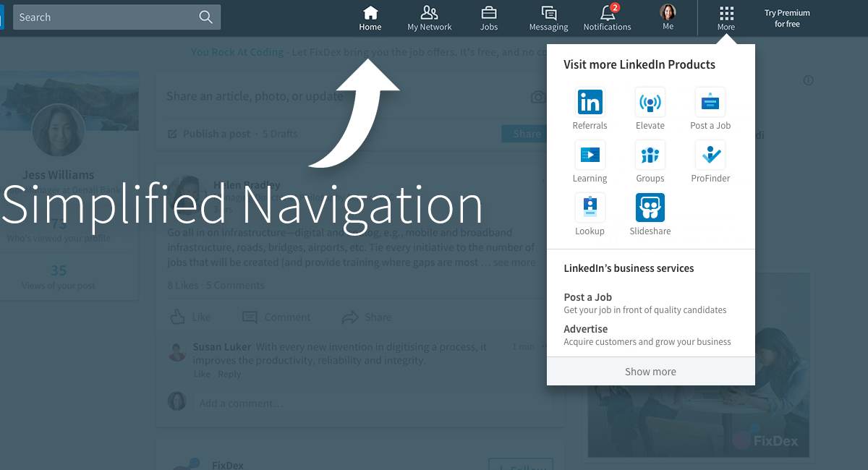Click Publish a post link
Viewport: 868px width, 470px height.
209,134
